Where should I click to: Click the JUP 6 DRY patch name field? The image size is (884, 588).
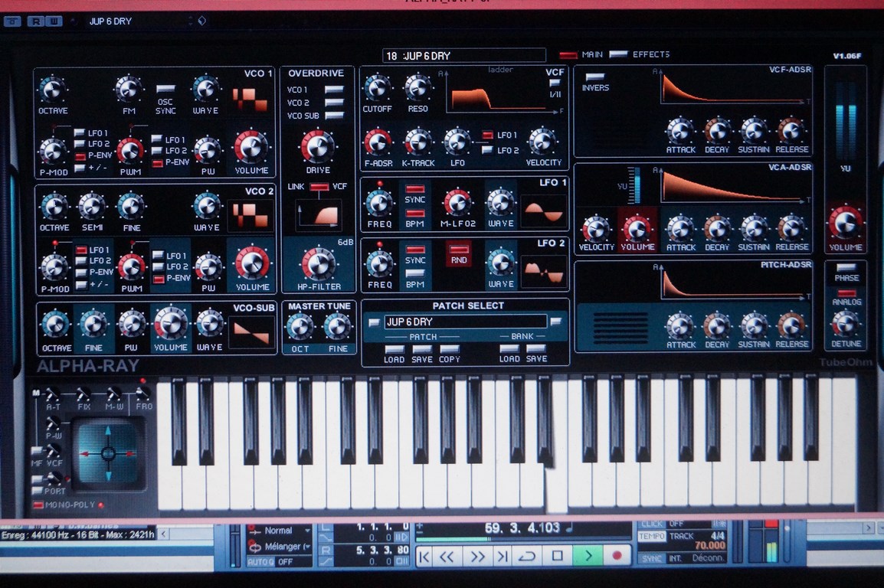tap(465, 322)
